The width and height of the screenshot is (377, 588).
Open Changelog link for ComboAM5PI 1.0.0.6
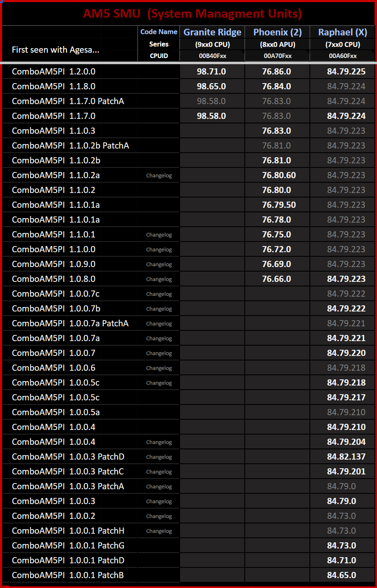[159, 368]
